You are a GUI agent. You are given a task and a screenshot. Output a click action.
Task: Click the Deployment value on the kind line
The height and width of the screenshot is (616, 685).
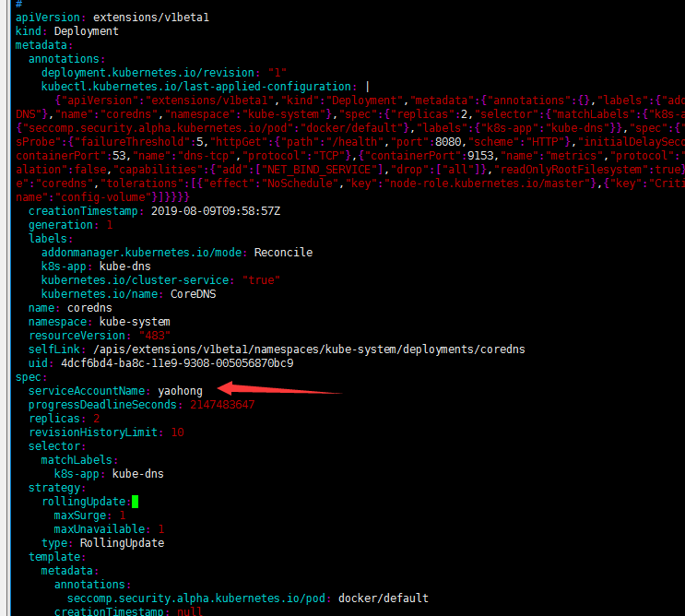pos(85,30)
